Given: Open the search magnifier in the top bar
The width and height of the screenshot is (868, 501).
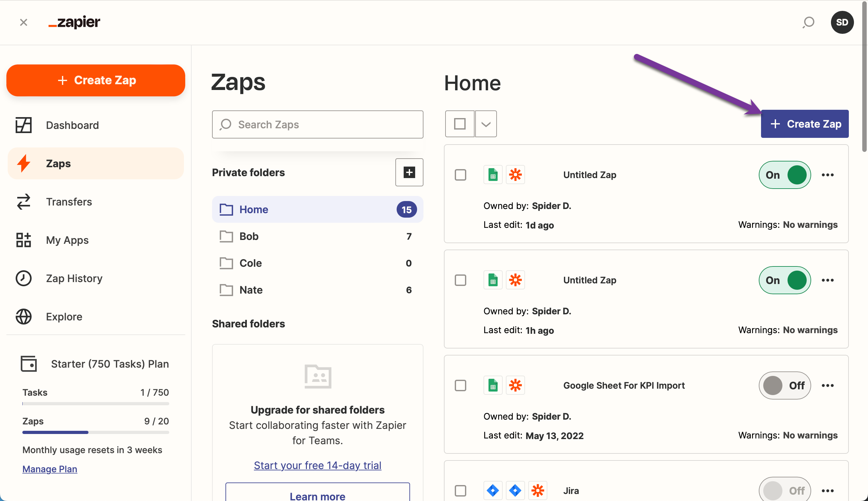Looking at the screenshot, I should point(808,22).
